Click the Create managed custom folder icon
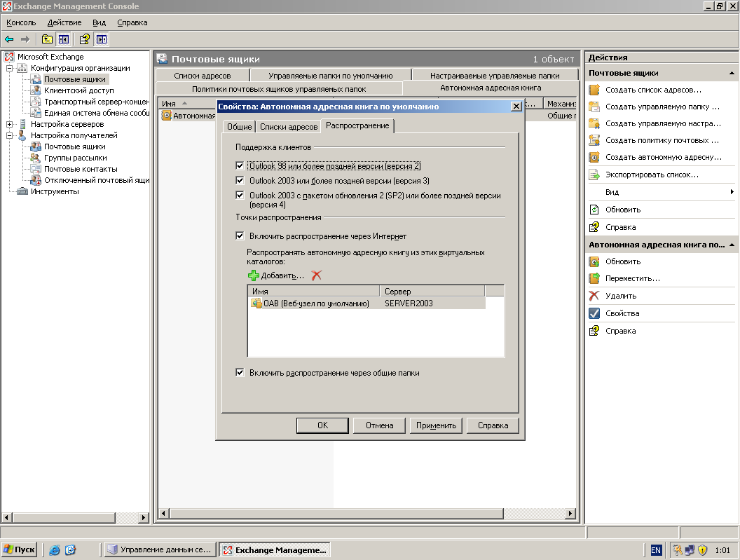The width and height of the screenshot is (740, 560). click(x=594, y=124)
